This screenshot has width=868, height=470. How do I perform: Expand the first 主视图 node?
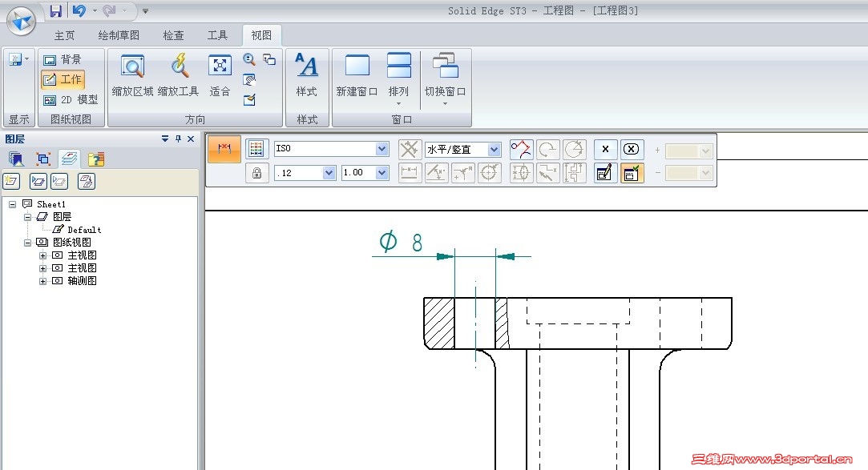[x=42, y=255]
